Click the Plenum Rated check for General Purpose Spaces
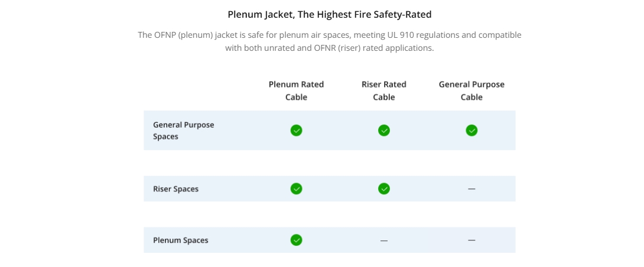The width and height of the screenshot is (644, 267). point(296,131)
